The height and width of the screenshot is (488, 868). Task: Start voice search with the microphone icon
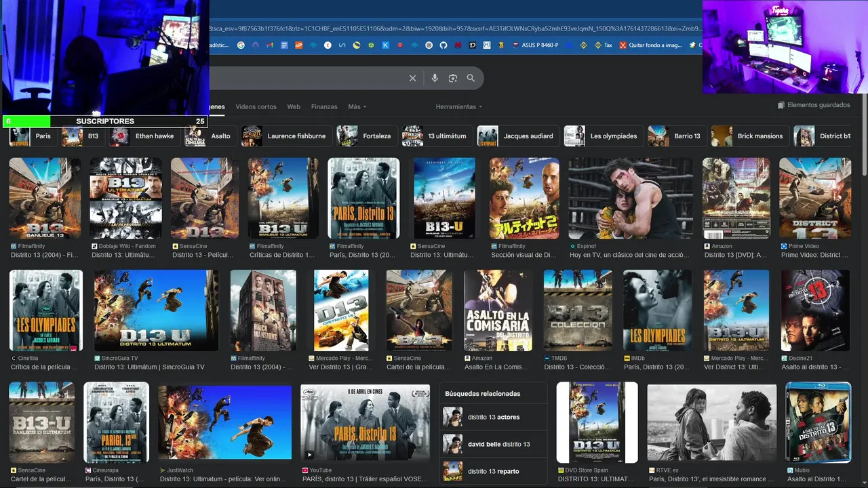click(x=435, y=78)
